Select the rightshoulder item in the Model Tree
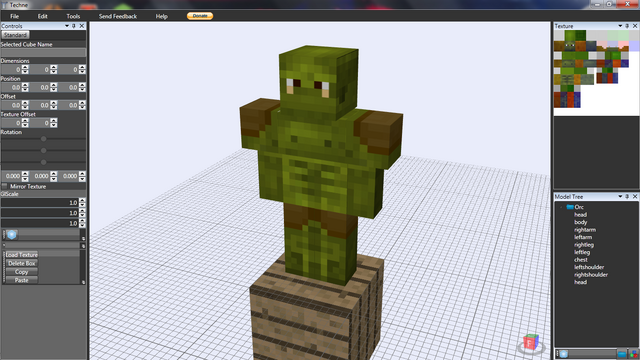This screenshot has height=360, width=640. 591,275
